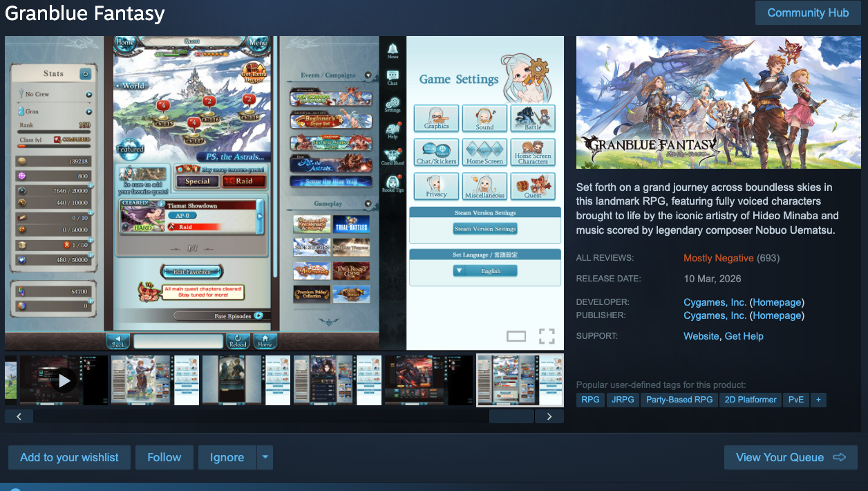Select the thumbnail showing a red-haired character
The image size is (868, 491).
155,380
